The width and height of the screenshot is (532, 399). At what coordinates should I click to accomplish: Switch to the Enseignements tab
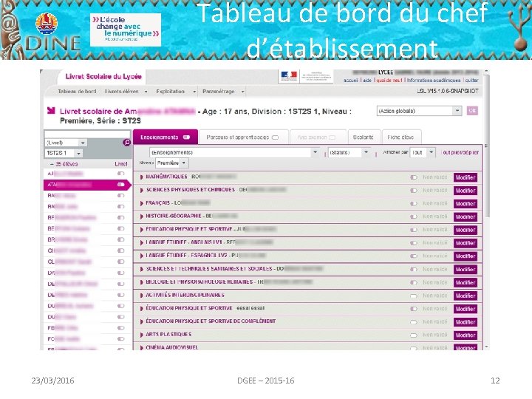pos(166,137)
